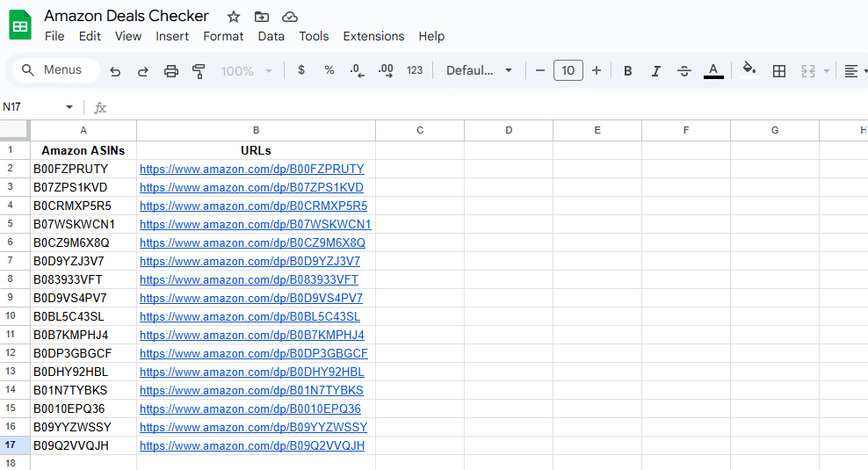
Task: Star this Amazon Deals Checker document
Action: (x=233, y=17)
